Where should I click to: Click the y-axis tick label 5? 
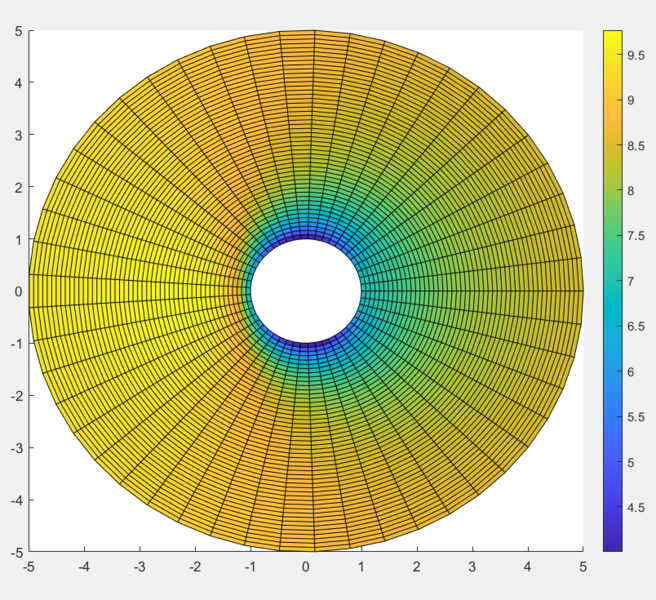(18, 31)
